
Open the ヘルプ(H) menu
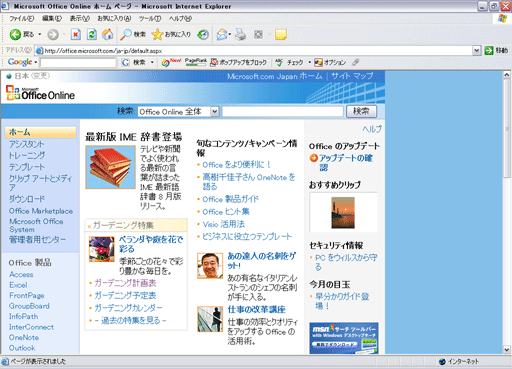click(x=180, y=19)
